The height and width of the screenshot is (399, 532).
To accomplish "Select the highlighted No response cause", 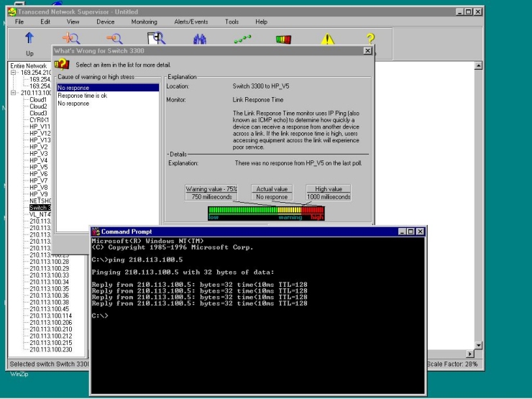I will pos(108,88).
